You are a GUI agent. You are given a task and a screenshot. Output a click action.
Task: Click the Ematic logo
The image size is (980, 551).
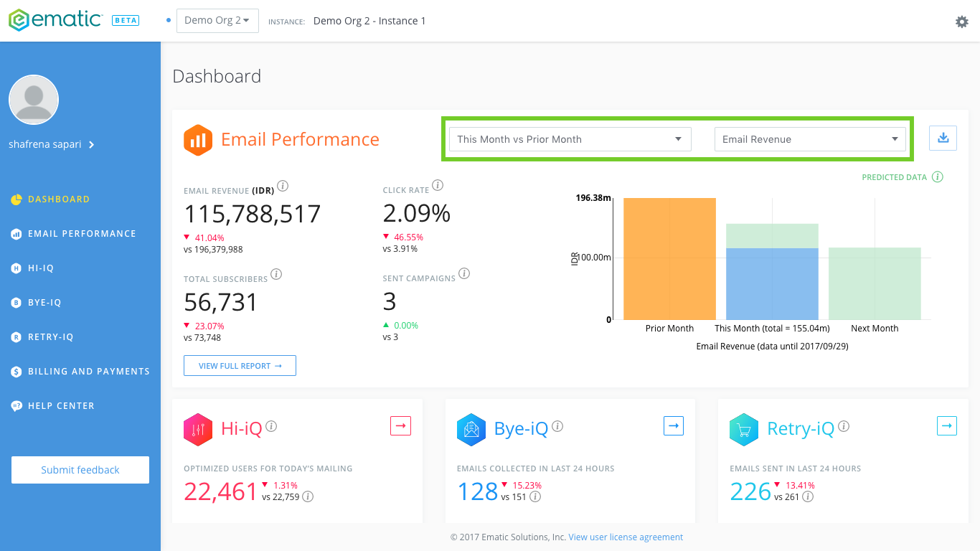click(x=56, y=20)
